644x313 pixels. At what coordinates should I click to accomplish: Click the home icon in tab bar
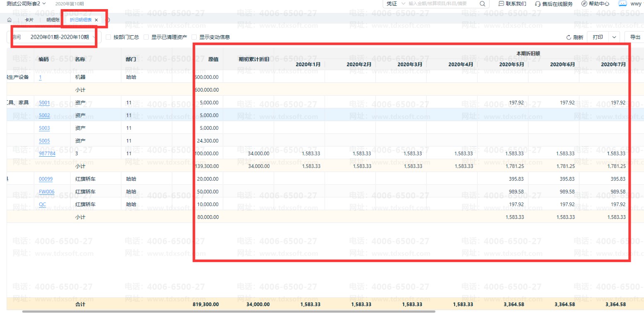pyautogui.click(x=9, y=20)
